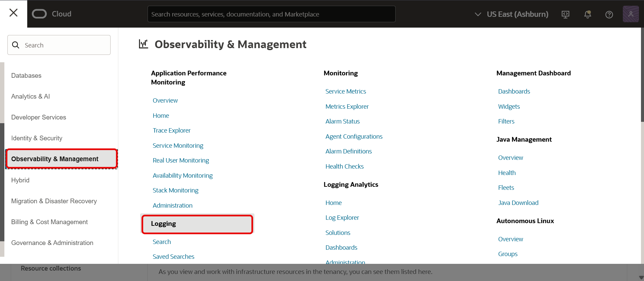Click the Java Download link
The height and width of the screenshot is (281, 644).
pos(518,203)
